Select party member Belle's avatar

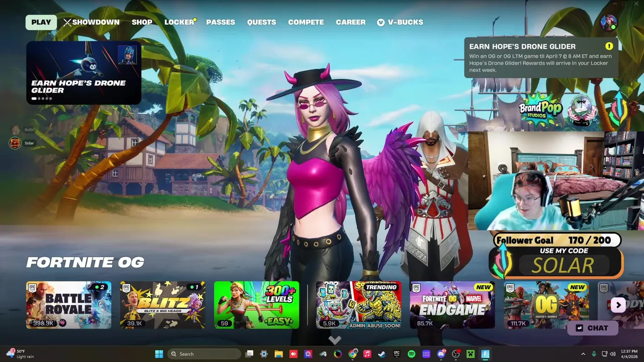[16, 130]
